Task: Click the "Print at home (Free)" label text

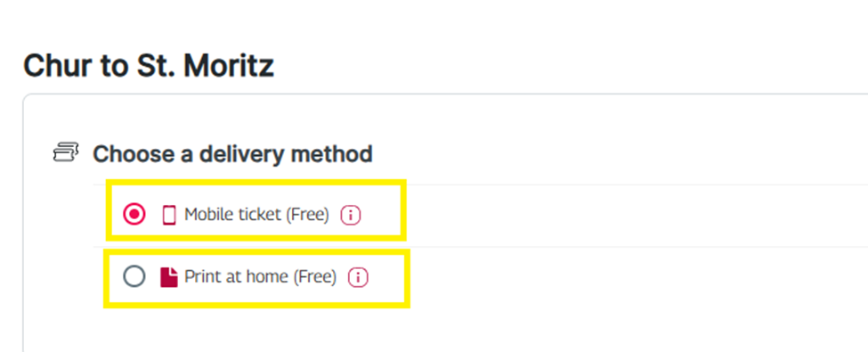Action: tap(260, 276)
